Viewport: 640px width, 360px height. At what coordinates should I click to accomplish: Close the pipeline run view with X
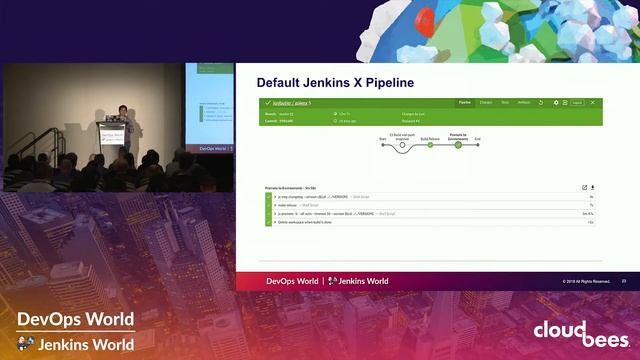[x=593, y=103]
